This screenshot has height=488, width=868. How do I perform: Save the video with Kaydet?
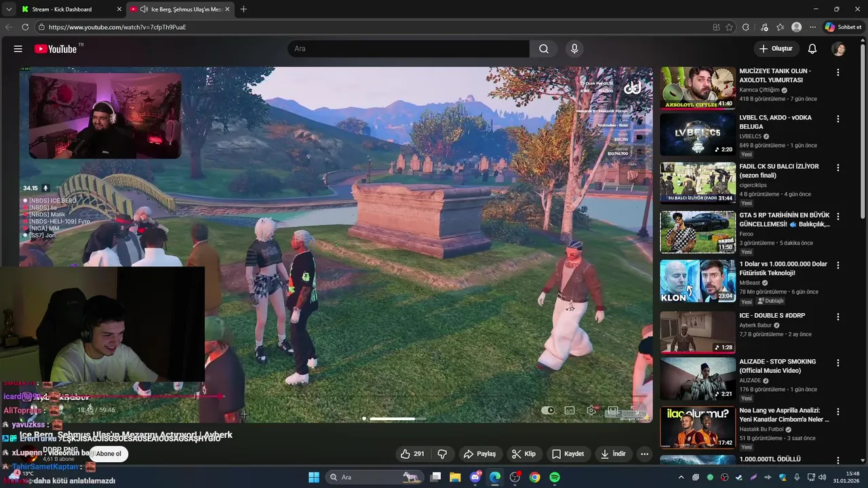click(568, 454)
